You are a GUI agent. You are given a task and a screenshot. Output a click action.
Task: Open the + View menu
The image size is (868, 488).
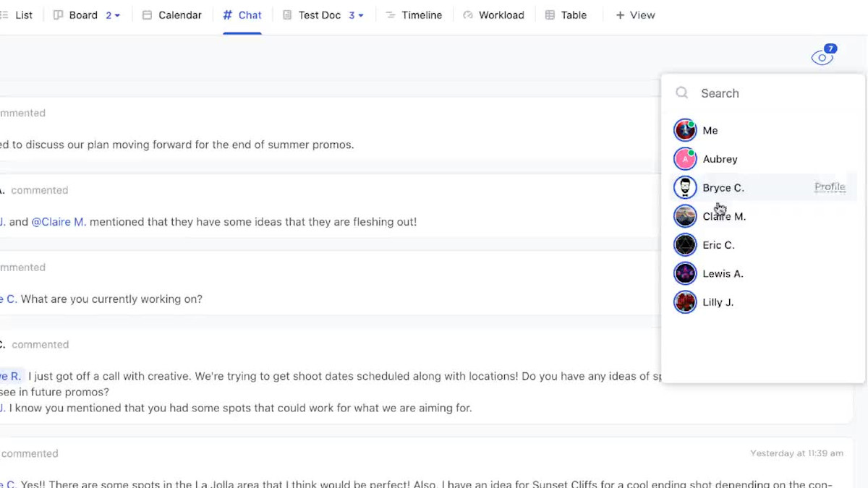point(634,14)
